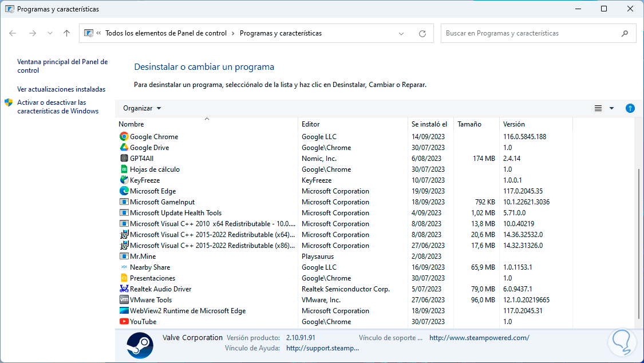This screenshot has height=363, width=644.
Task: Select the VMware Tools entry
Action: [151, 300]
